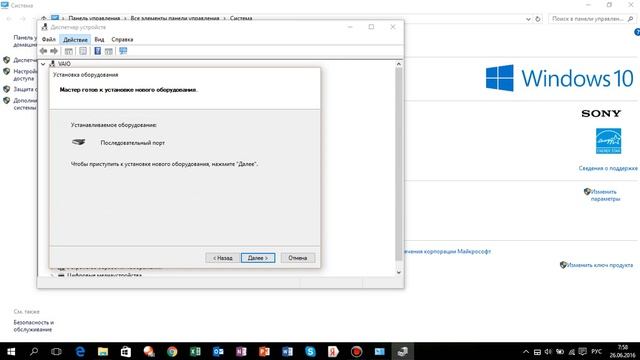Refresh the System window address bar
This screenshot has width=640, height=360.
[x=538, y=19]
